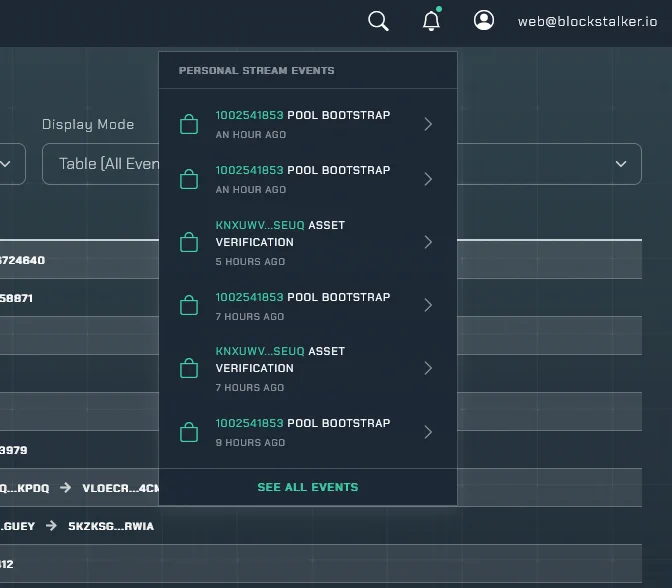Open the partially visible dropdown left of Display Mode
The width and height of the screenshot is (672, 588).
pos(12,164)
